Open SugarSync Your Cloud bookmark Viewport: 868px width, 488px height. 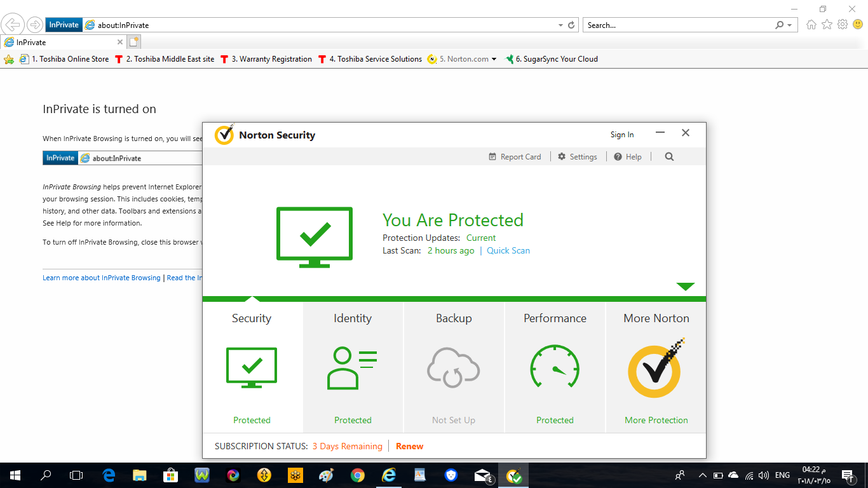point(552,59)
